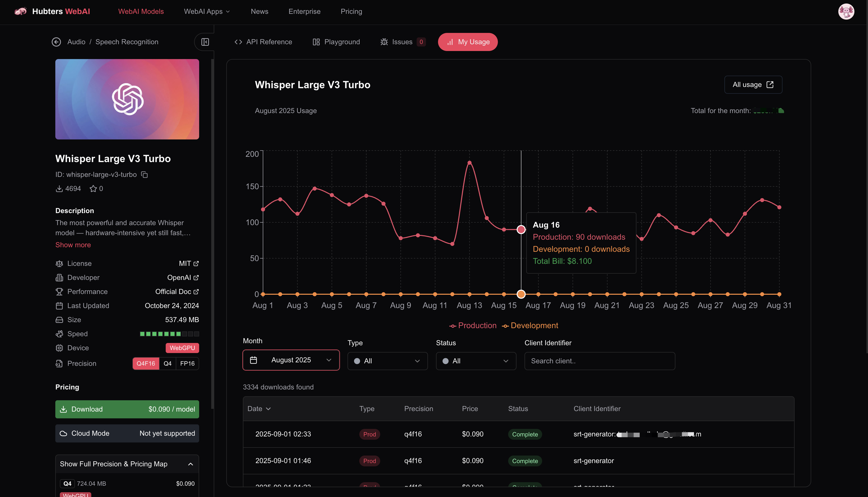The width and height of the screenshot is (868, 497).
Task: Click the Hubters WebAI logo
Action: coord(52,12)
